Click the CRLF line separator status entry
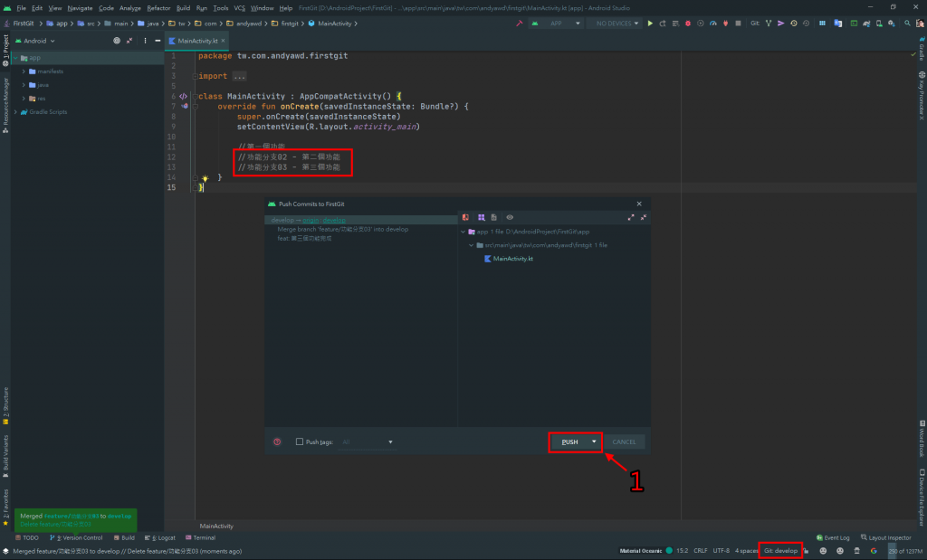Viewport: 927px width, 560px height. pyautogui.click(x=700, y=551)
